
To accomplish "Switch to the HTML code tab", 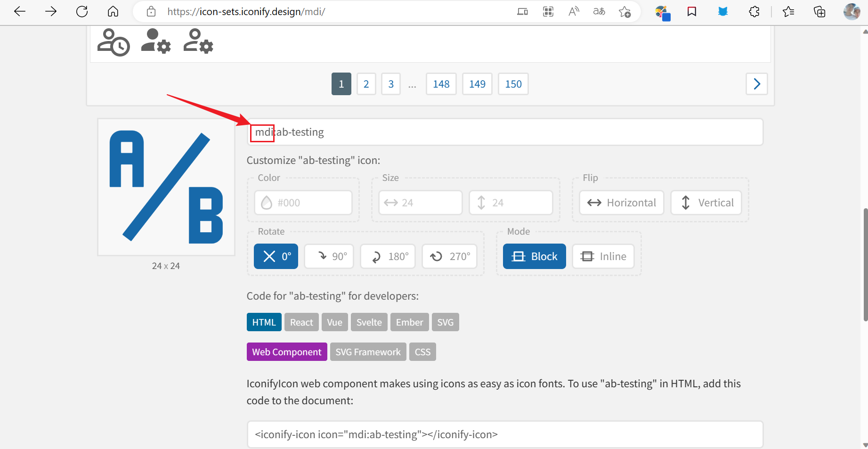I will point(264,322).
